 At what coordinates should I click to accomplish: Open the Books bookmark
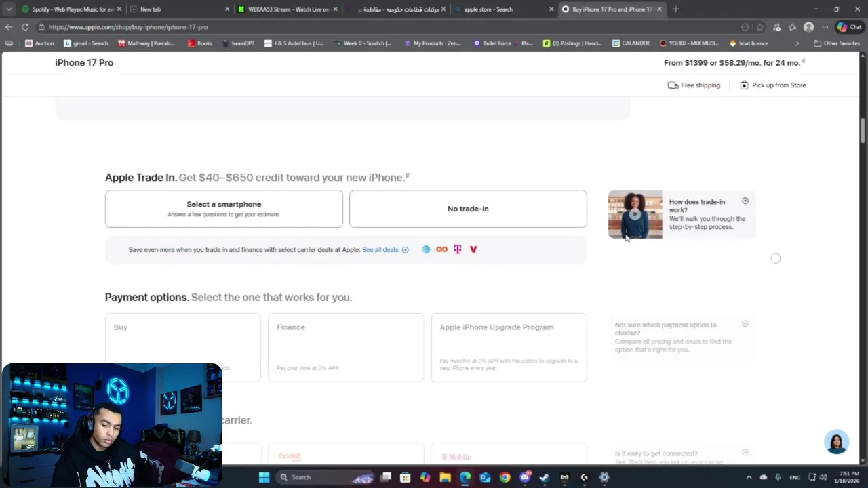(200, 43)
